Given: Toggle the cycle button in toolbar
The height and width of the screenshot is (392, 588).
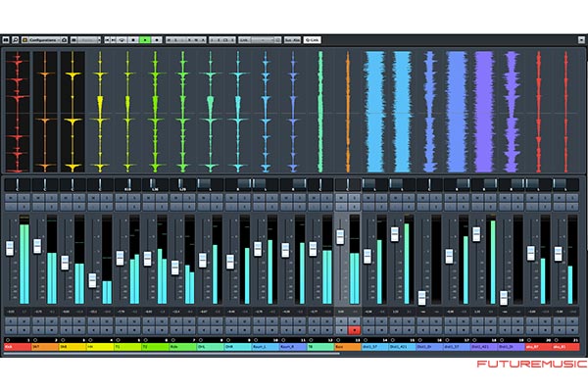Looking at the screenshot, I should (x=122, y=40).
